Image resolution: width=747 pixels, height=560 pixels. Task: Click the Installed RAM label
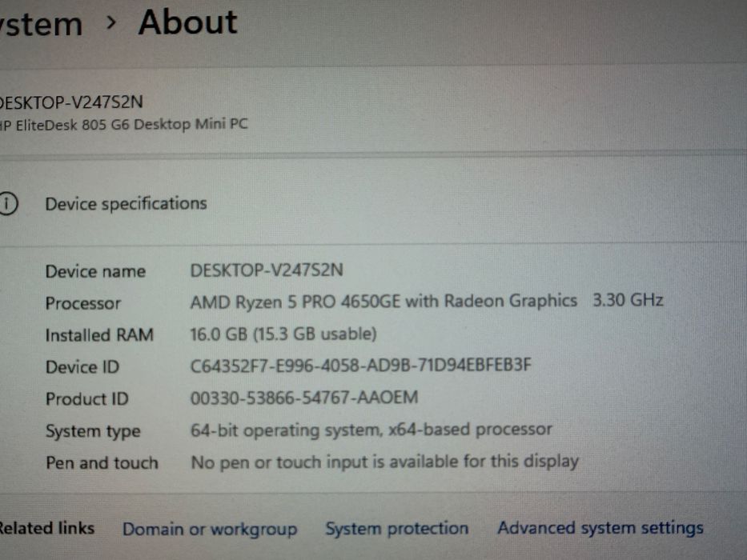click(99, 335)
